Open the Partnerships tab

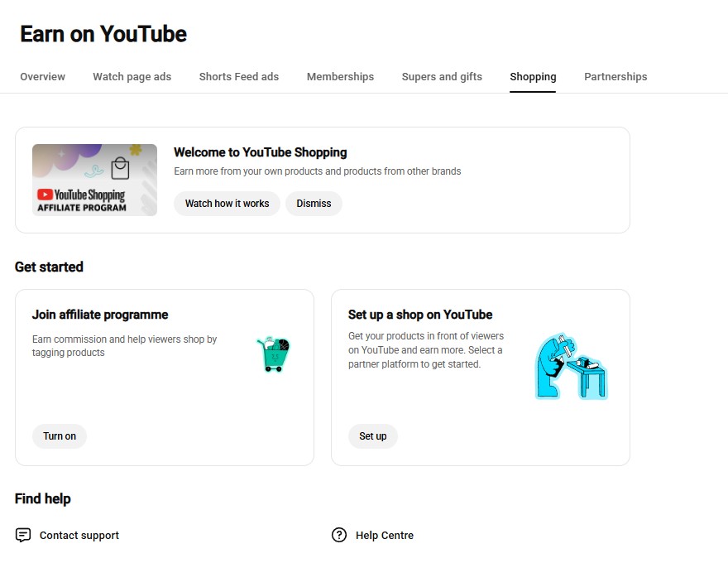615,77
